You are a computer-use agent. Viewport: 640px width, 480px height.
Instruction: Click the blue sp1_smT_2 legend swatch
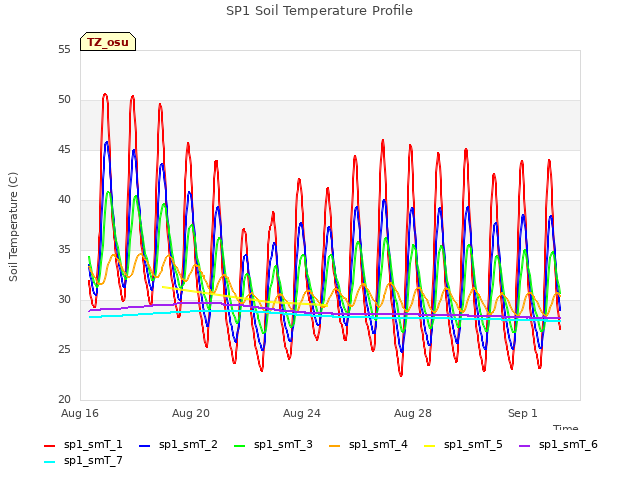pyautogui.click(x=144, y=446)
